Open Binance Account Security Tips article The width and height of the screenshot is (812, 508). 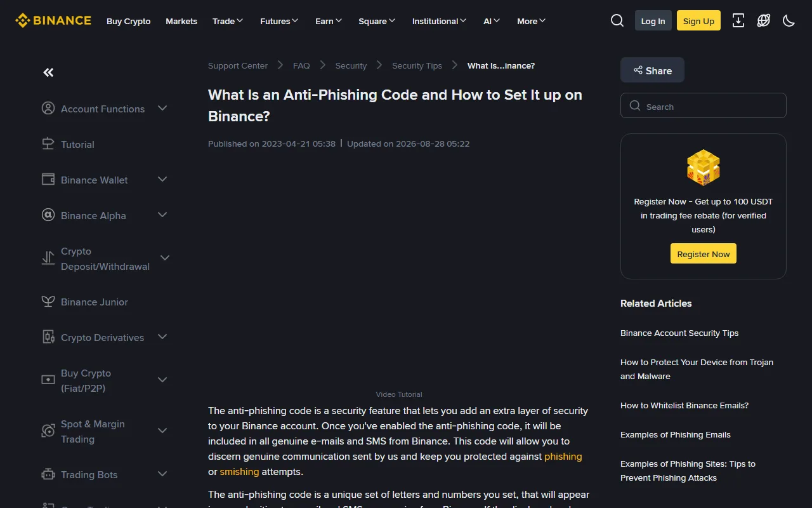(x=679, y=333)
